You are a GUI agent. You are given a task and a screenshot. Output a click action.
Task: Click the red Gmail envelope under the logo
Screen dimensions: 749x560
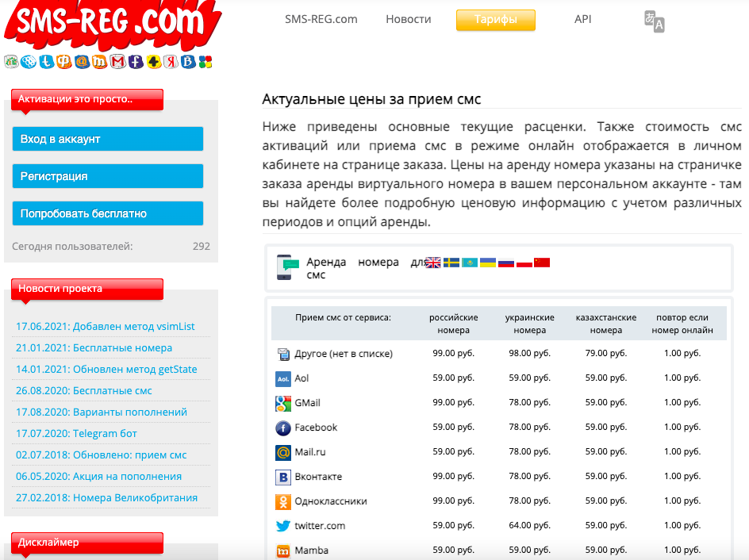coord(117,62)
